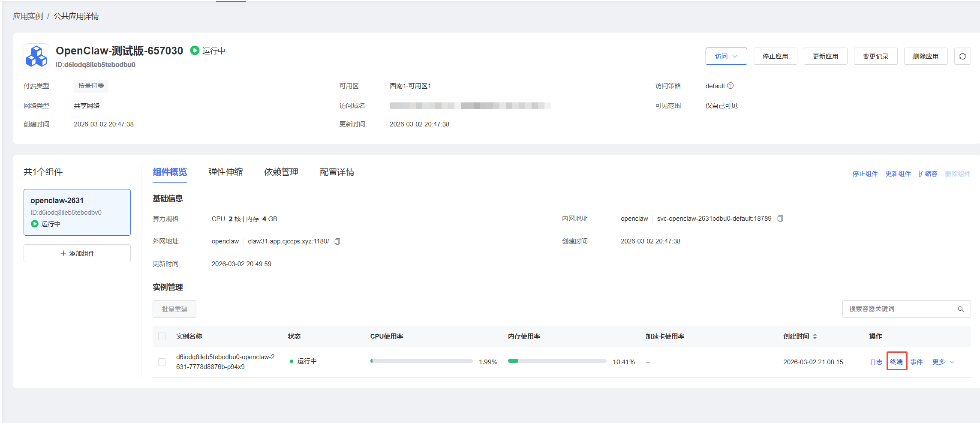Click the 添加组件 button
The width and height of the screenshot is (980, 423).
tap(77, 253)
